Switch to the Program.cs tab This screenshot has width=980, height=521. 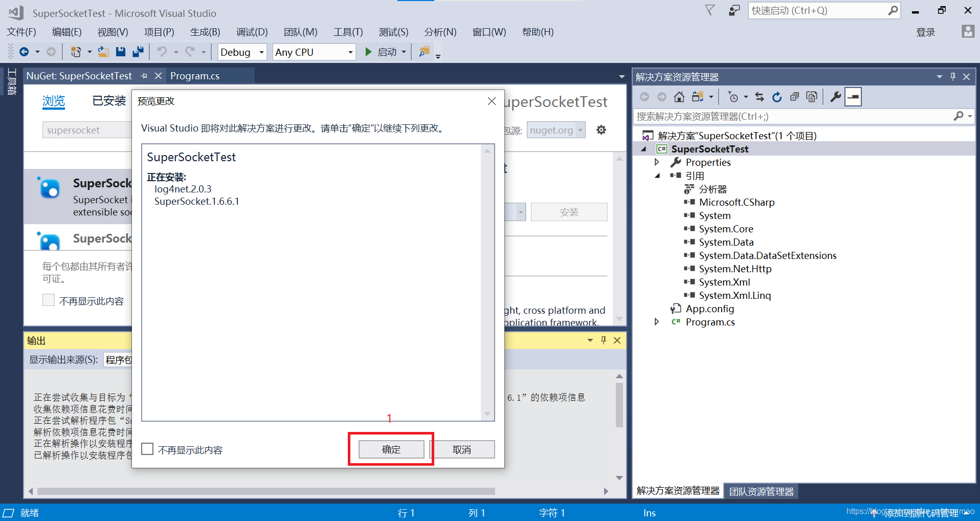click(x=195, y=76)
